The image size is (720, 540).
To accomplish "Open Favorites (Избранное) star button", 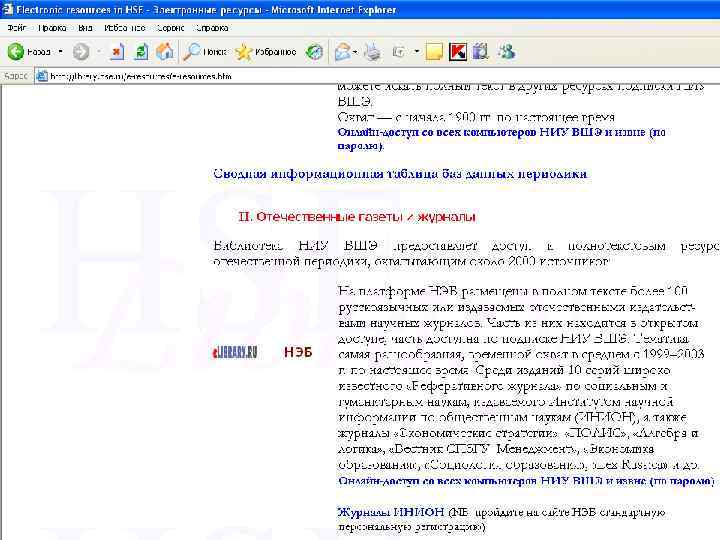I will tap(265, 52).
